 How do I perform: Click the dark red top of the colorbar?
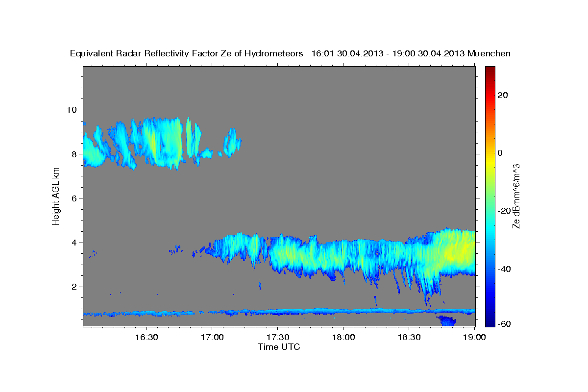pos(490,71)
